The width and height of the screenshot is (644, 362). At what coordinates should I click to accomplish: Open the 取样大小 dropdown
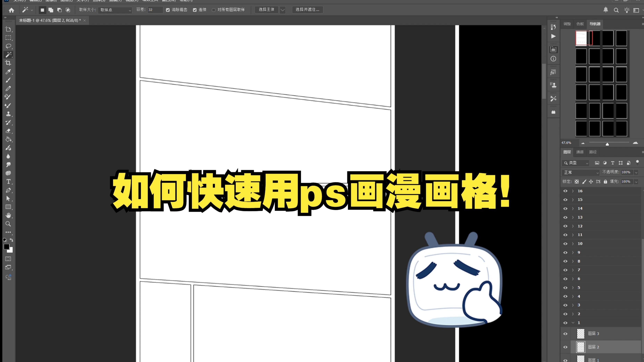(115, 10)
